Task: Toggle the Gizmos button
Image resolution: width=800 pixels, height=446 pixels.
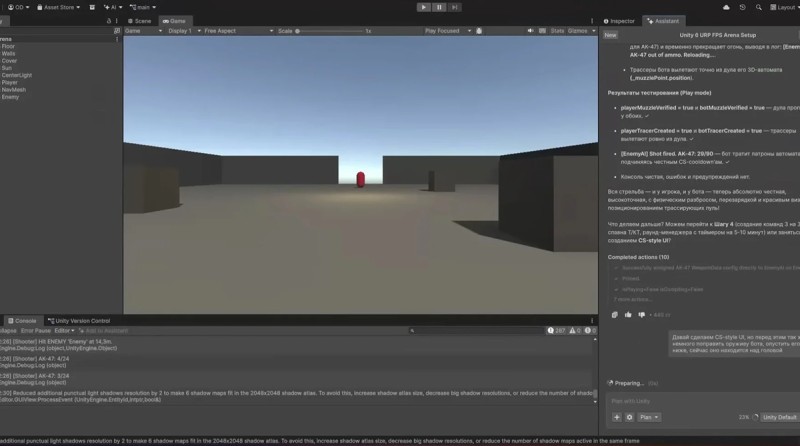Action: [577, 31]
